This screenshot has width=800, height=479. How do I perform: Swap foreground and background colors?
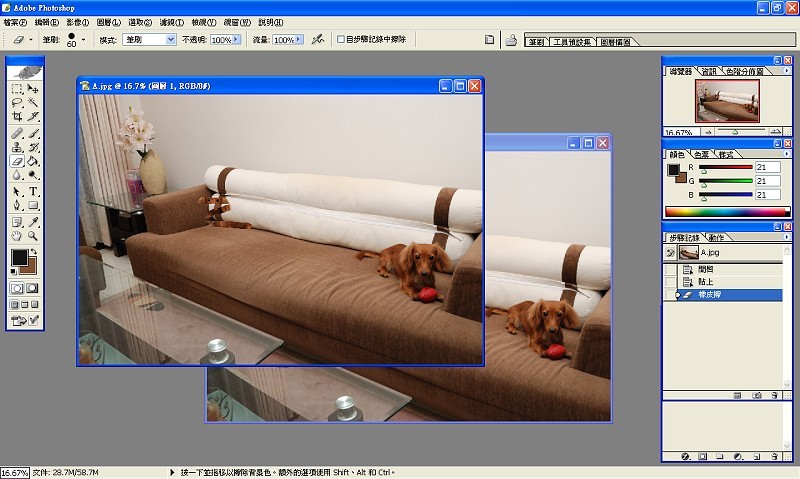(34, 251)
